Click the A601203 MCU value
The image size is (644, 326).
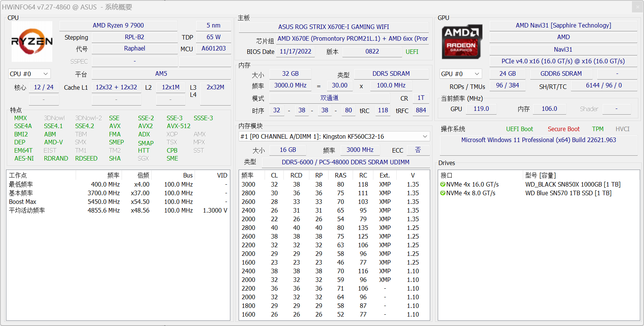[x=213, y=48]
